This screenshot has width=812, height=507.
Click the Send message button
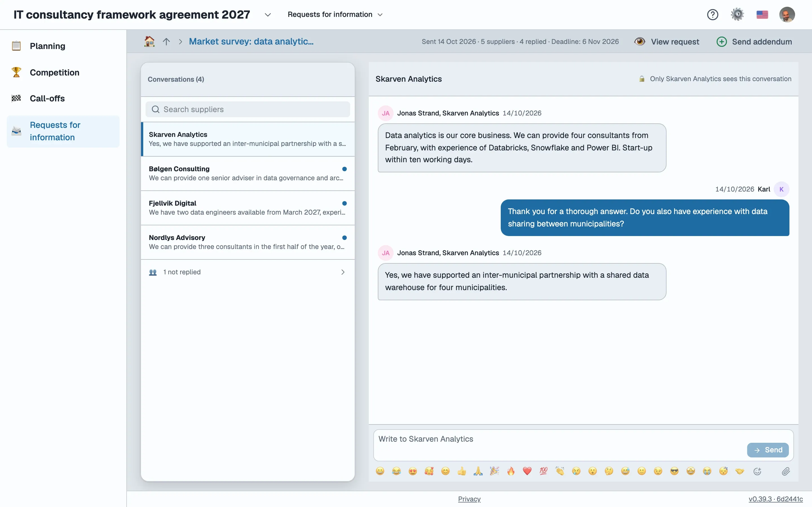click(x=768, y=450)
